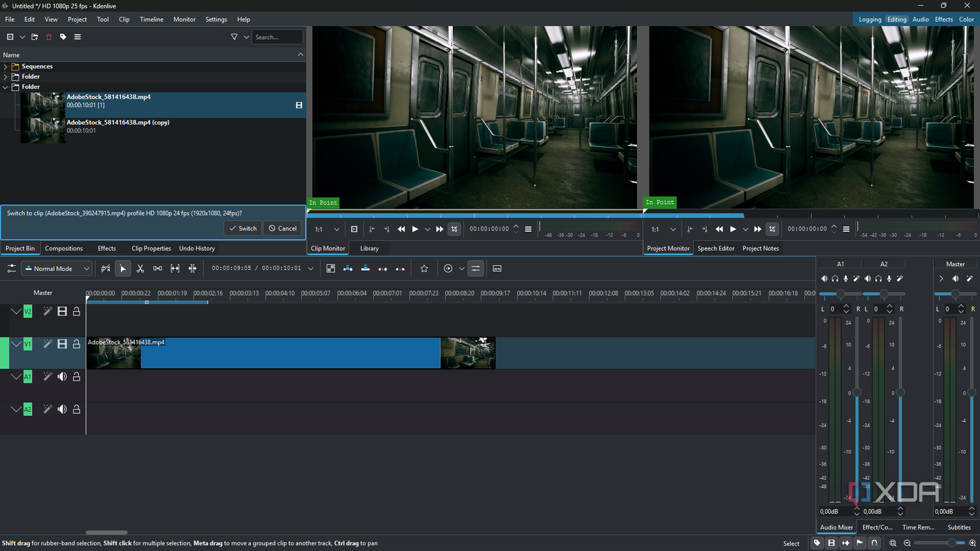This screenshot has height=551, width=980.
Task: Hide the V2 video track
Action: 62,311
